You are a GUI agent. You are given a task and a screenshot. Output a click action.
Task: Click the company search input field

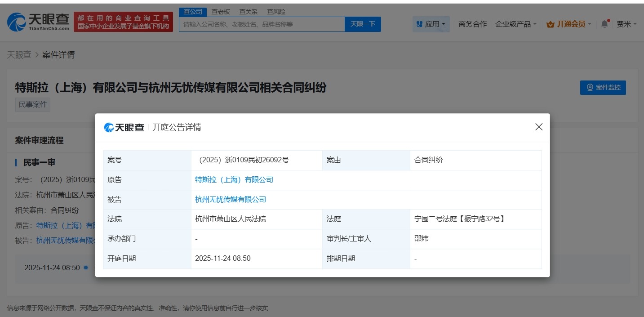tap(261, 24)
